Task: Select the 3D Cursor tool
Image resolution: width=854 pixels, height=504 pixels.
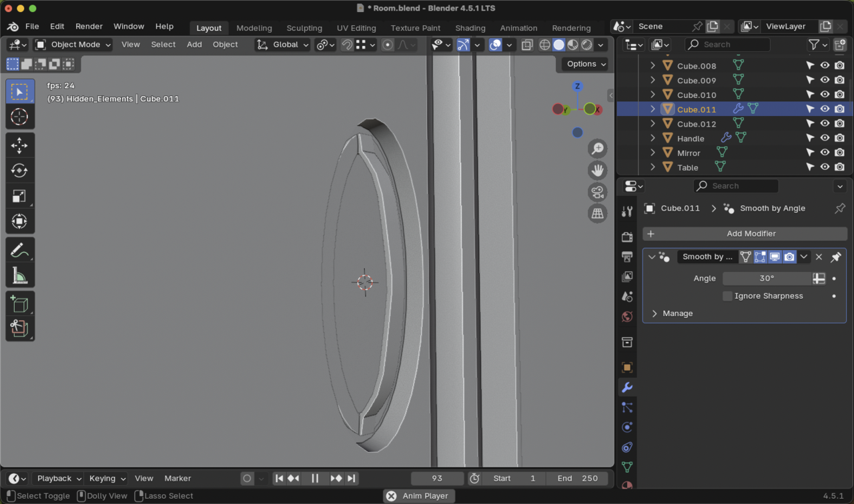Action: (x=19, y=117)
